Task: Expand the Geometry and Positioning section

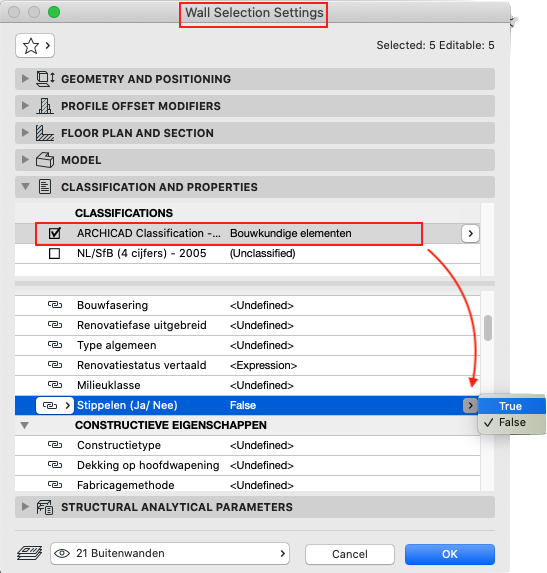Action: pyautogui.click(x=25, y=79)
